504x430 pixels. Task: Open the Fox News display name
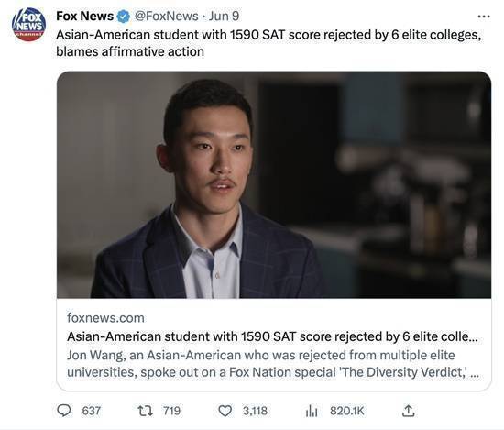point(85,17)
